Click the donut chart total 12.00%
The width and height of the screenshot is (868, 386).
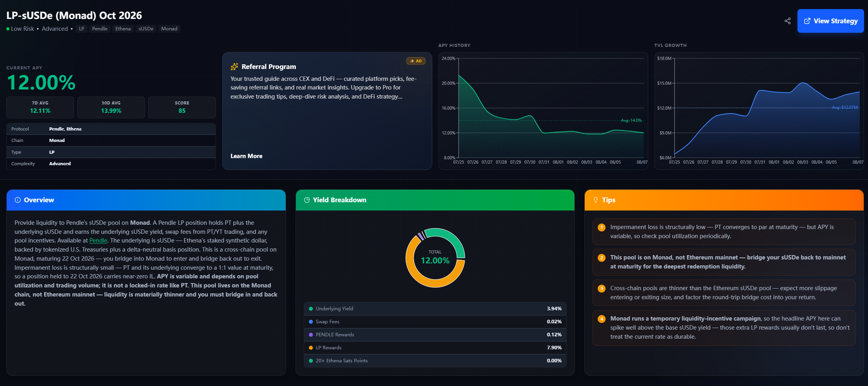pos(435,260)
